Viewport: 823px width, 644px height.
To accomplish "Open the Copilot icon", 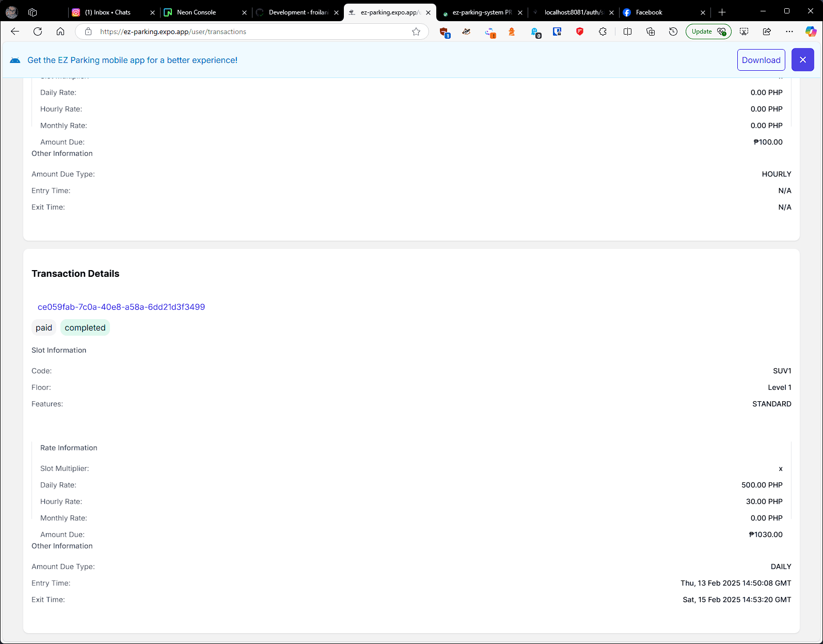I will (x=811, y=32).
